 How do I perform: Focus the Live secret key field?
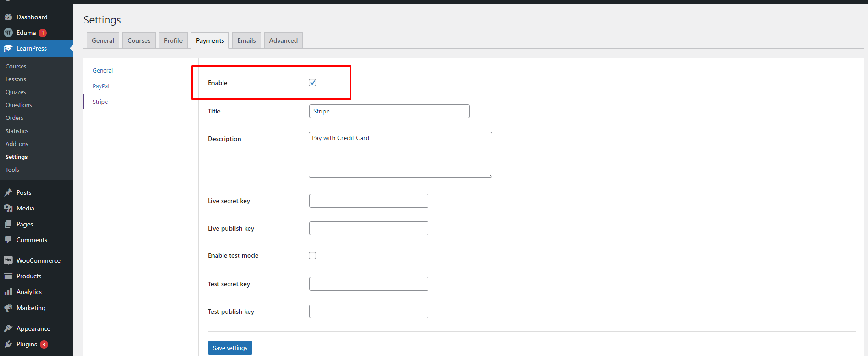[x=369, y=201]
